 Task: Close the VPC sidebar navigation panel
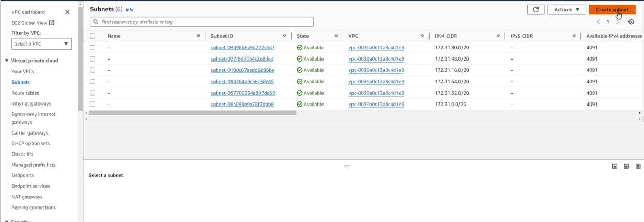tap(67, 12)
